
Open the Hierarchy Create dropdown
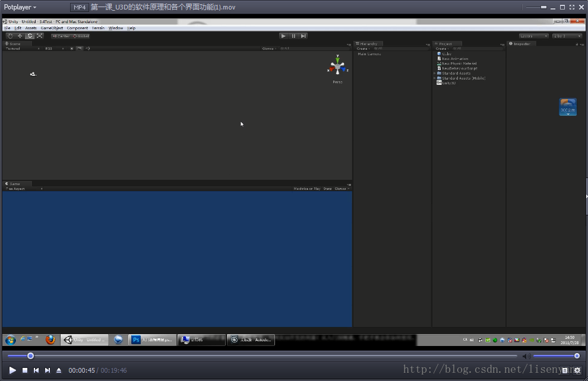363,48
